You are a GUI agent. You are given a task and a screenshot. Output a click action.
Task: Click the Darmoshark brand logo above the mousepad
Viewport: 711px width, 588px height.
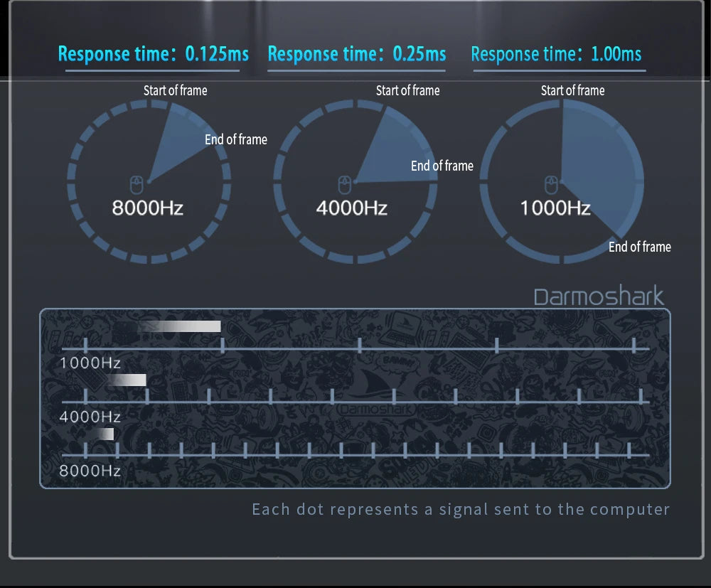pos(599,296)
